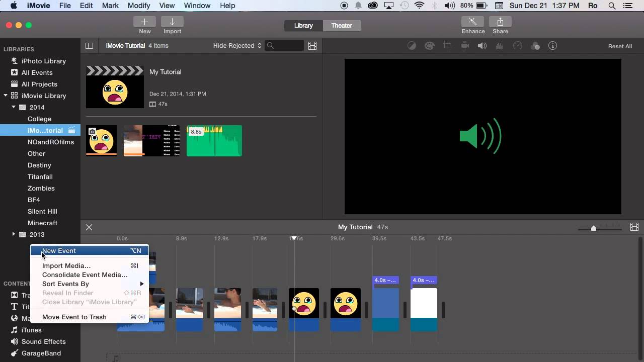The width and height of the screenshot is (644, 362).
Task: Choose Consolidate Event Media menu item
Action: tap(90, 275)
